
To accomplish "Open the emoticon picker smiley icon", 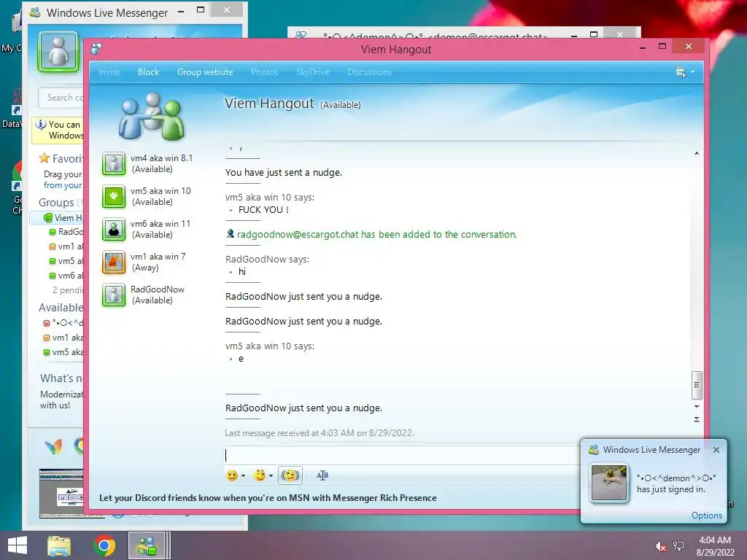I will click(x=231, y=475).
